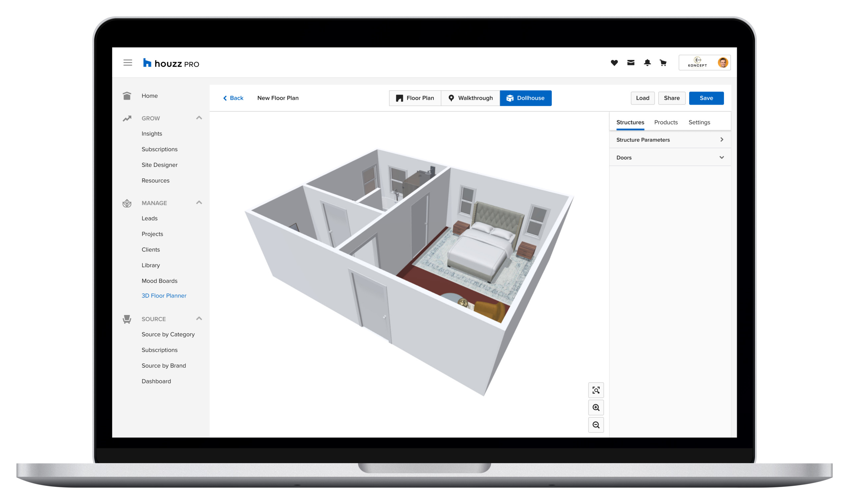Enable Floor Plan view mode
This screenshot has width=849, height=504.
415,98
